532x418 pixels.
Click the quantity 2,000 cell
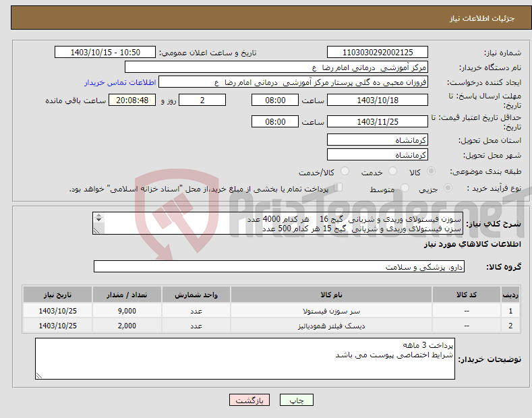[127, 326]
